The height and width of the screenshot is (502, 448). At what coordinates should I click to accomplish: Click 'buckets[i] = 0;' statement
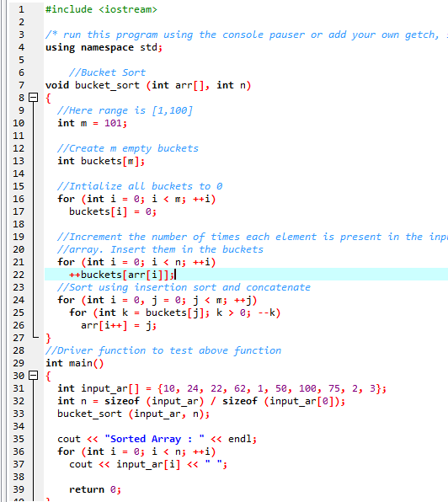coord(113,211)
